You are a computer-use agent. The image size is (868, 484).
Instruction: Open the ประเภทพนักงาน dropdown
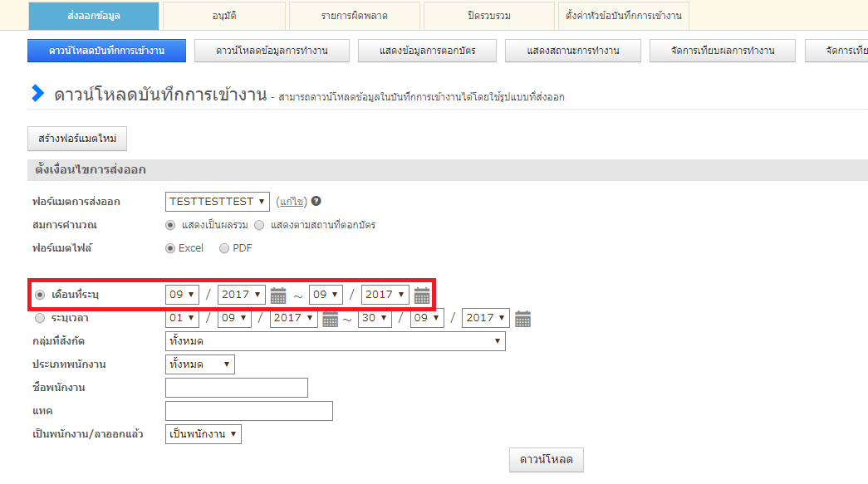(x=199, y=364)
